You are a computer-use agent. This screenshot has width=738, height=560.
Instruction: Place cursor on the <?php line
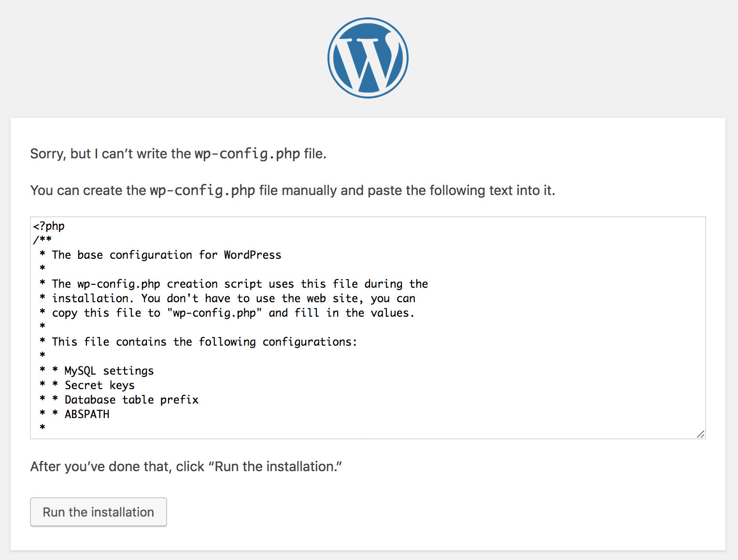coord(49,226)
